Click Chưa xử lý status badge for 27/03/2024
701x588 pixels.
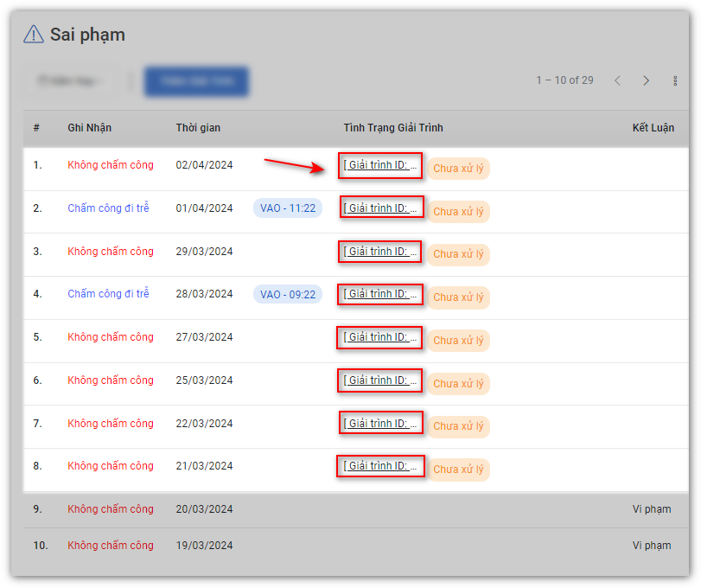(x=458, y=341)
